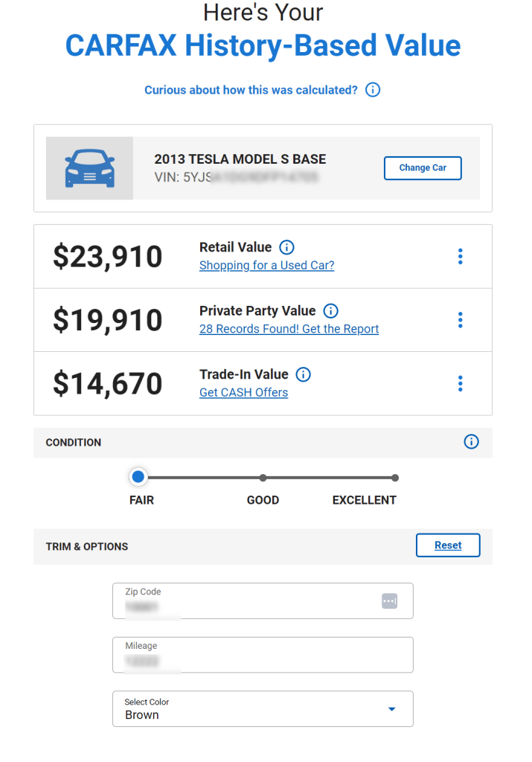Open Retail Value info icon
The width and height of the screenshot is (532, 762).
[286, 247]
